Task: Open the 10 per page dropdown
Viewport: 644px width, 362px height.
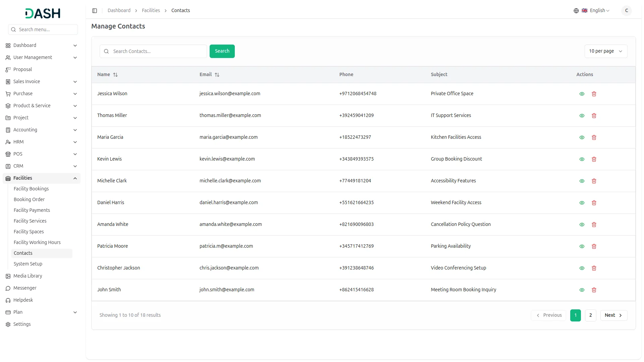Action: [606, 51]
